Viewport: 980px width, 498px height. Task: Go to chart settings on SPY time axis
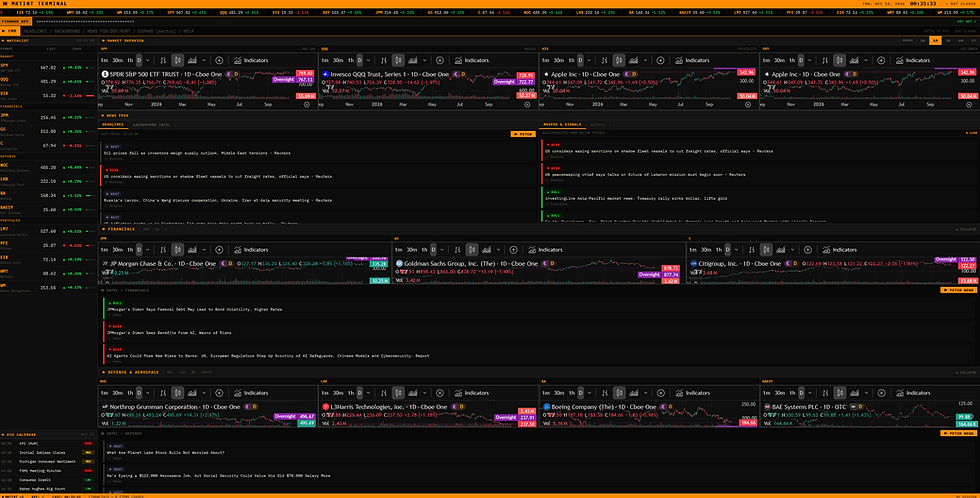(x=307, y=104)
